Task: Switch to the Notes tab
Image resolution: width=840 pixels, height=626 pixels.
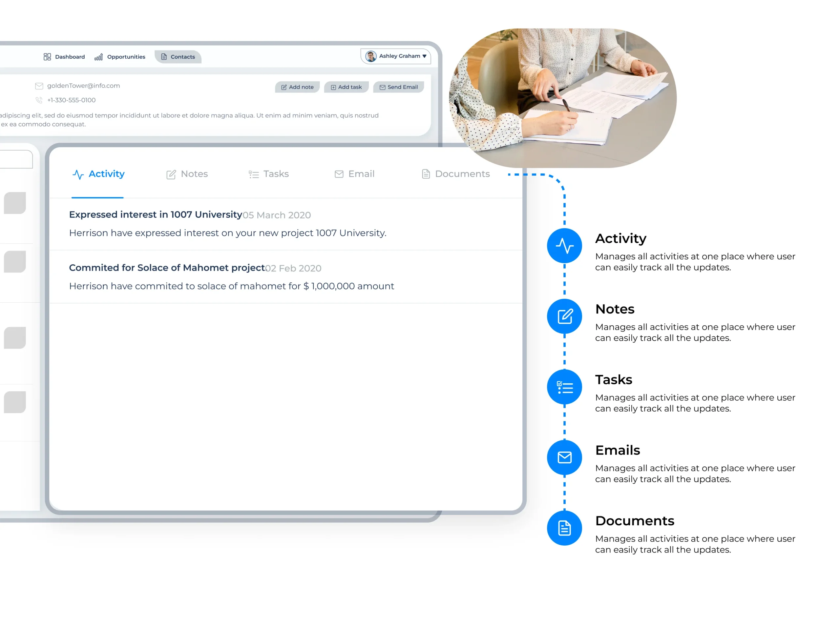Action: [186, 173]
